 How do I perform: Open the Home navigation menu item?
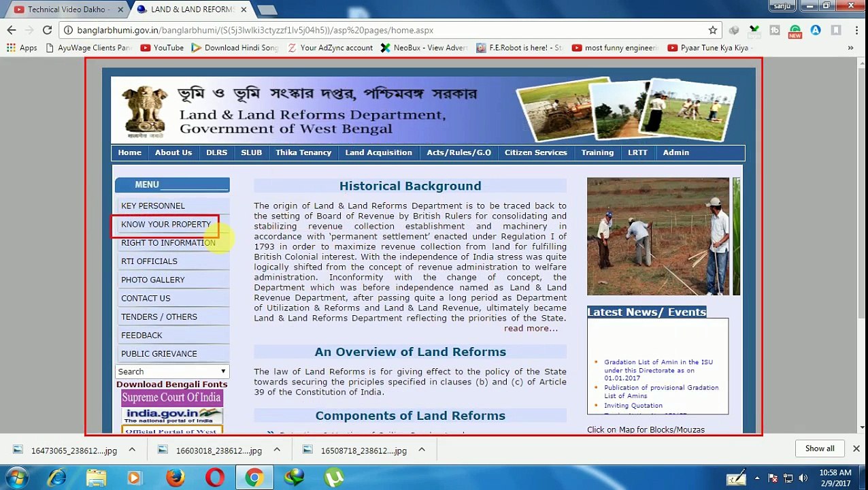click(x=129, y=152)
